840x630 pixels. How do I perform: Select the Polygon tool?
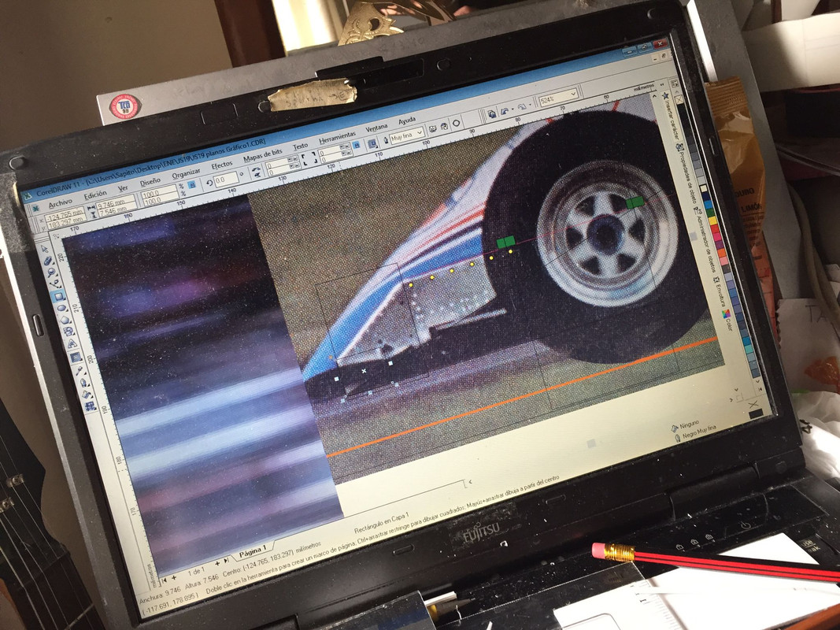[65, 320]
